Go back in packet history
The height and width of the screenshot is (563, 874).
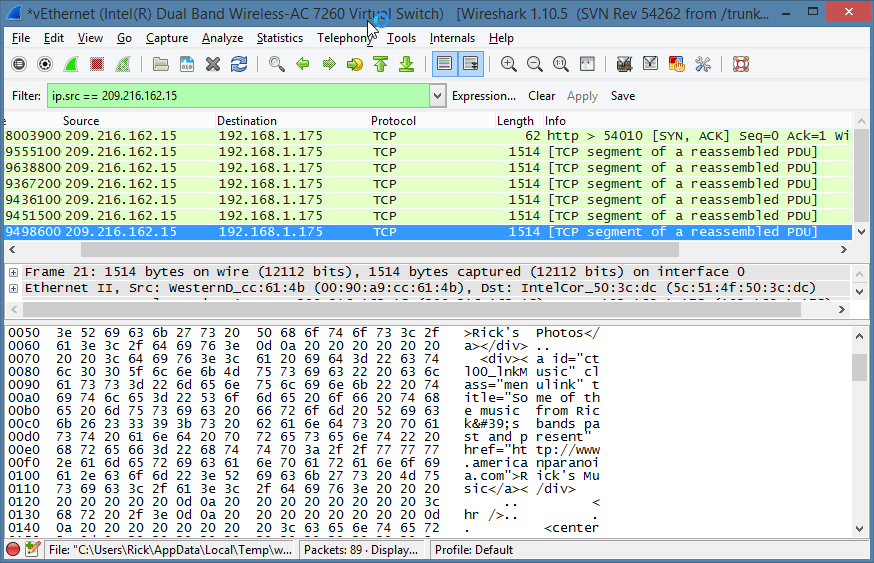pyautogui.click(x=303, y=64)
